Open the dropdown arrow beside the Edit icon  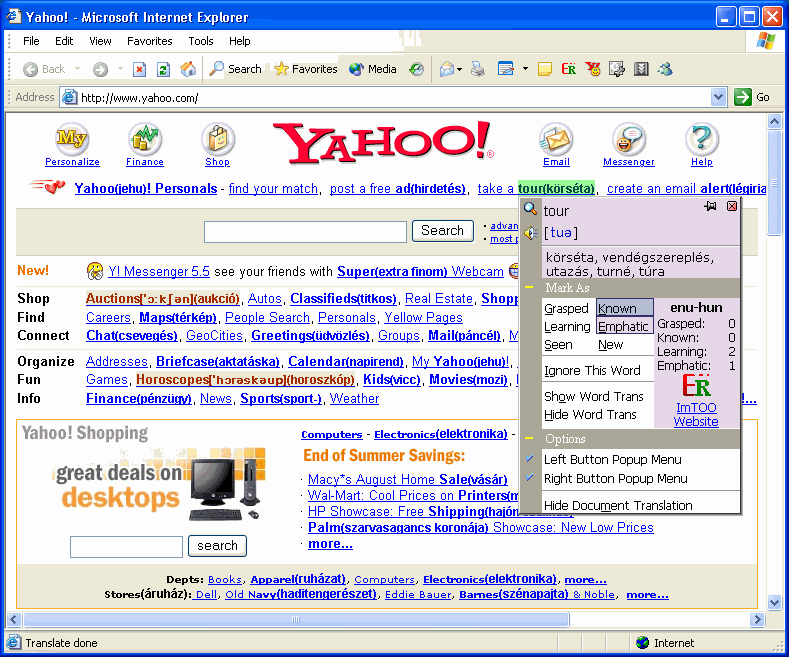coord(525,69)
